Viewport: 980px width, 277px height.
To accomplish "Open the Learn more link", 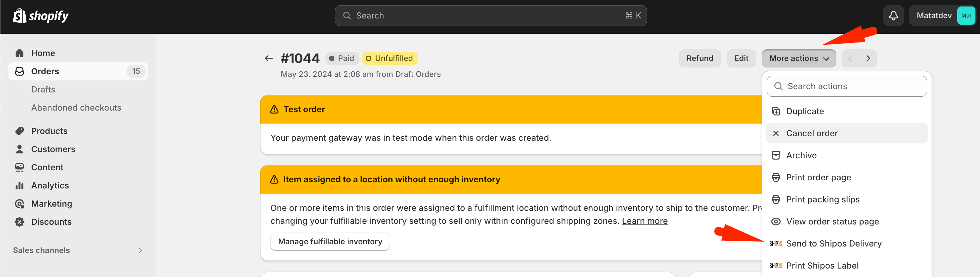I will click(644, 221).
